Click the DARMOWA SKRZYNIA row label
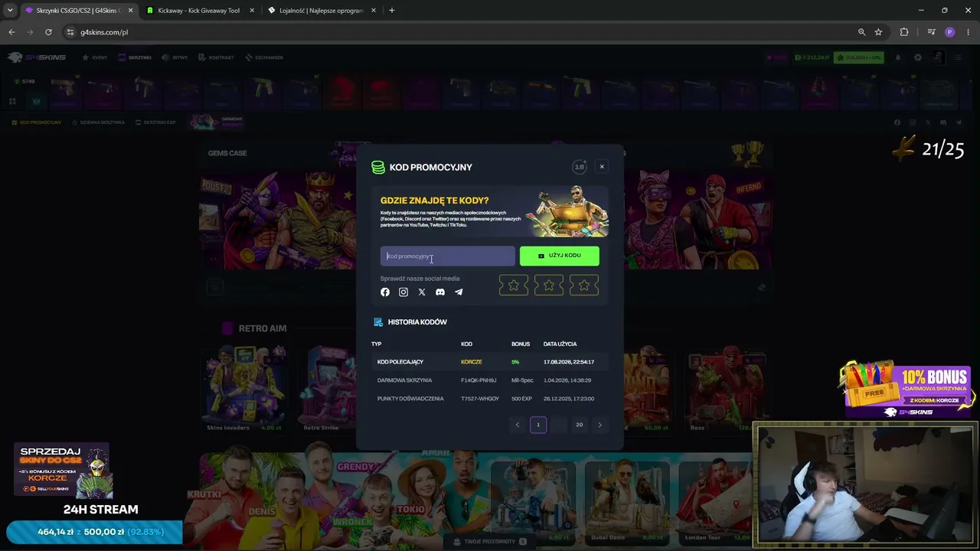Screen dimensions: 980x551 pyautogui.click(x=404, y=380)
